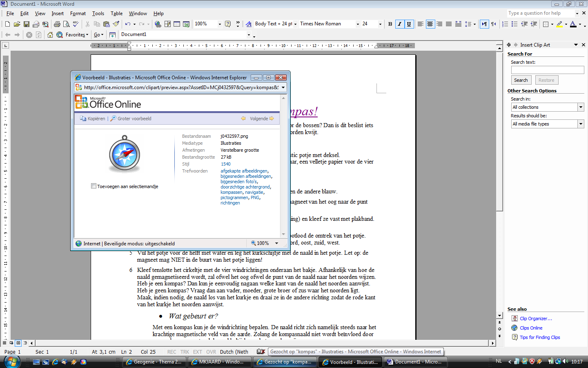Open Clips Online link
Screen dimensions: 588x368
coord(531,328)
